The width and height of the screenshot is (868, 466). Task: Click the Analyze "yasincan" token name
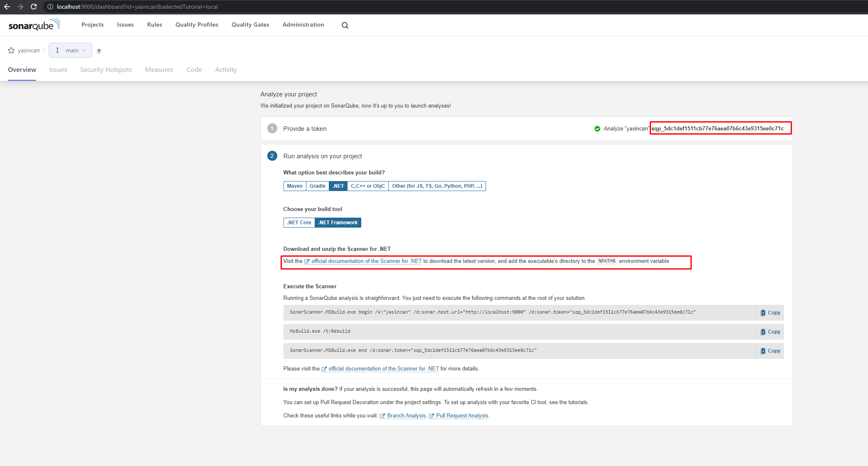coord(626,129)
